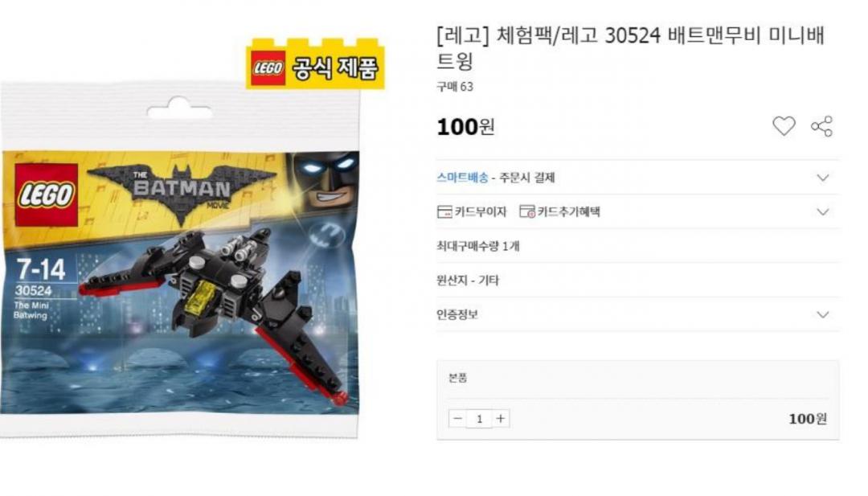Open the 스마트배송 link
The width and height of the screenshot is (868, 496).
click(462, 178)
